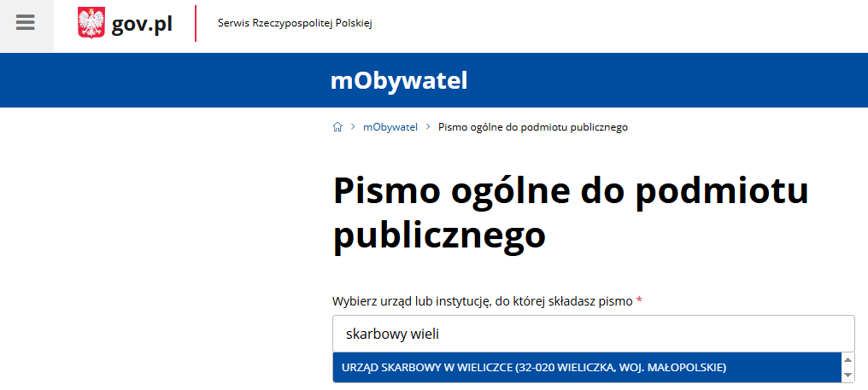Click the mObywatel title in blue banner
This screenshot has width=868, height=390.
399,81
